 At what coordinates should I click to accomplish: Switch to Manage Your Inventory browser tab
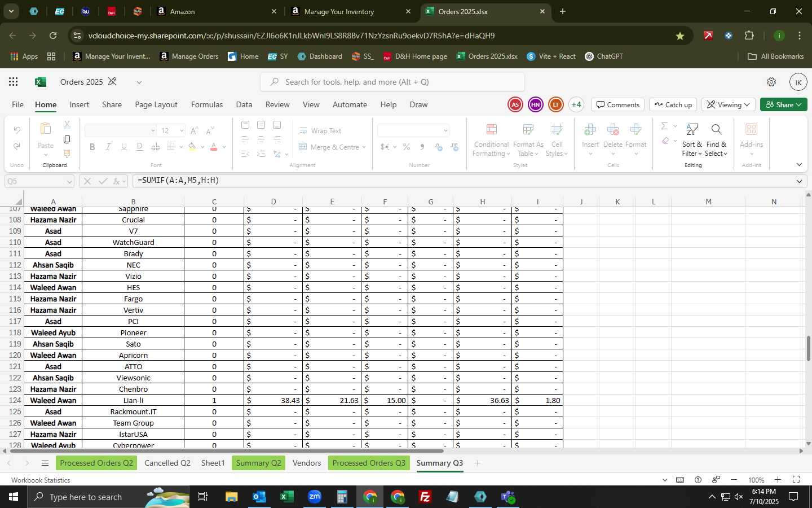pos(350,11)
